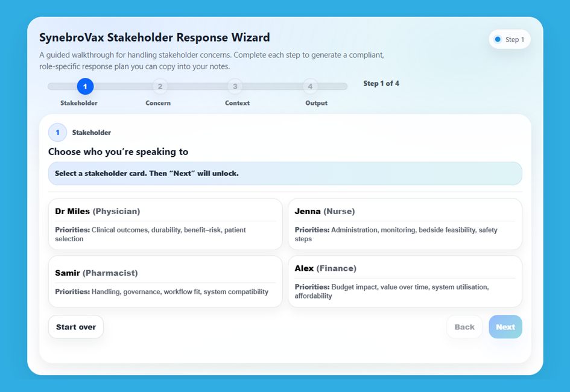
Task: Click the blue dot in Step 1 pill
Action: coord(498,39)
